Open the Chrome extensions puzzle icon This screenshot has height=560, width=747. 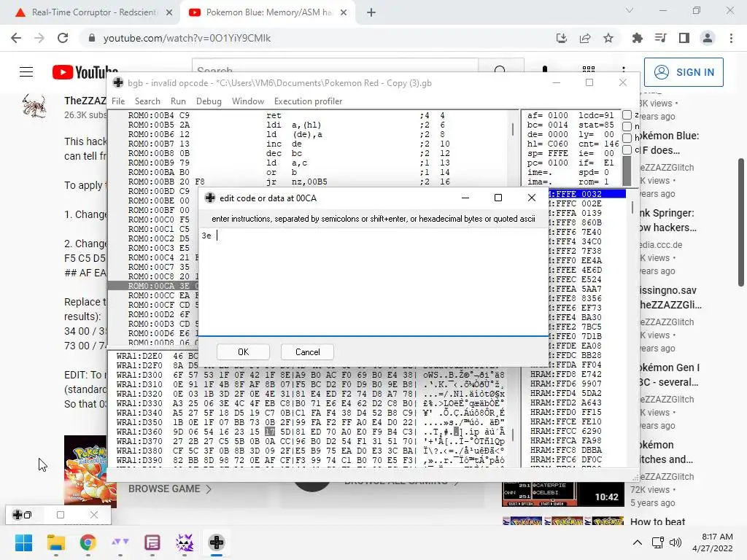(x=637, y=38)
